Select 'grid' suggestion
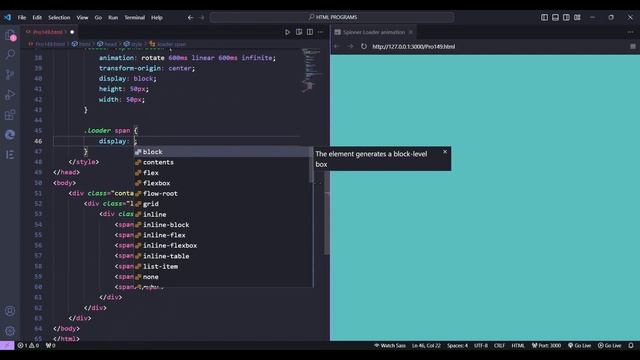This screenshot has height=360, width=640. click(x=223, y=204)
